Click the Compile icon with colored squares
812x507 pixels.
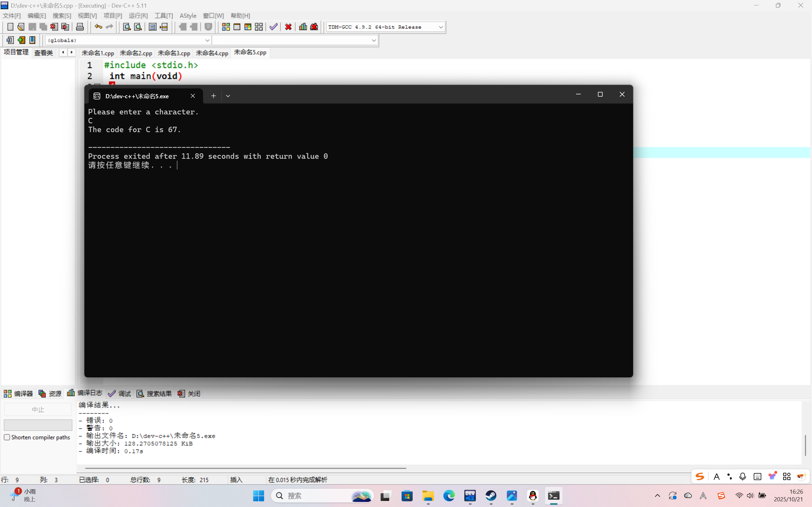[x=226, y=27]
